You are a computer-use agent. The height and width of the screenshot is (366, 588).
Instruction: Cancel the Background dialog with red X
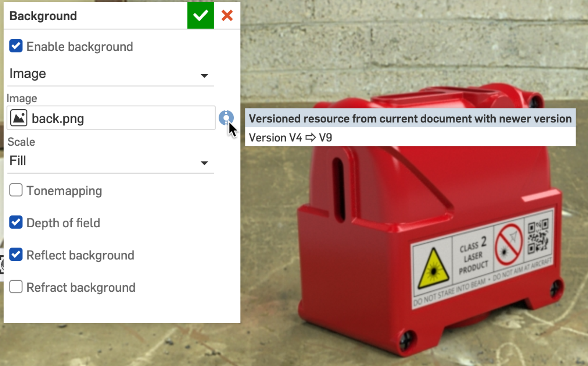227,15
